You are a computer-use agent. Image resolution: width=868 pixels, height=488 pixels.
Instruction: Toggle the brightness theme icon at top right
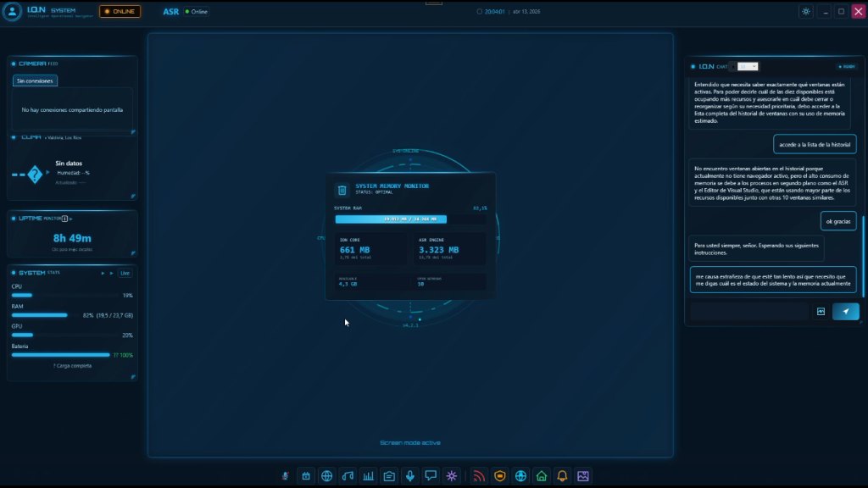[x=805, y=12]
